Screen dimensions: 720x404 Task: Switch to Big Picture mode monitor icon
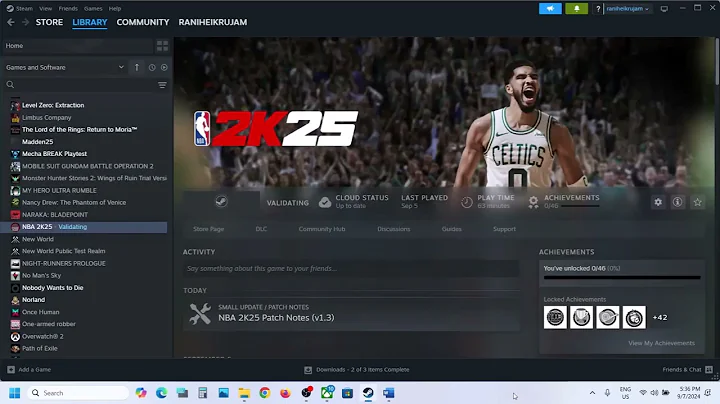point(664,9)
